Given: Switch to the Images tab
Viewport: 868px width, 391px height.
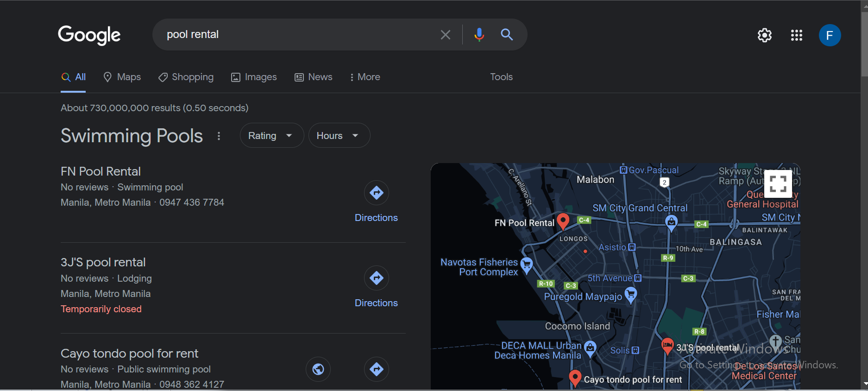Looking at the screenshot, I should pos(254,77).
